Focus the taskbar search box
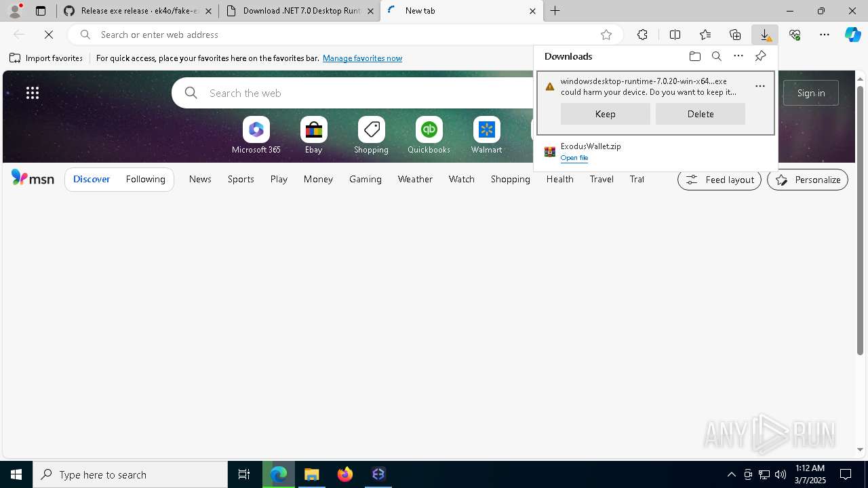 [x=130, y=474]
